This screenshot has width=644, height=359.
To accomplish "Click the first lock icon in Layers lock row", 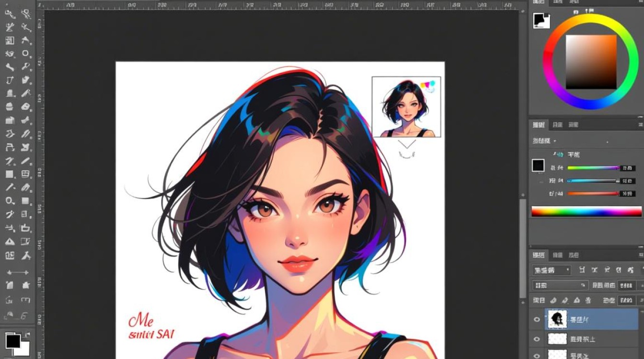I will pyautogui.click(x=553, y=301).
